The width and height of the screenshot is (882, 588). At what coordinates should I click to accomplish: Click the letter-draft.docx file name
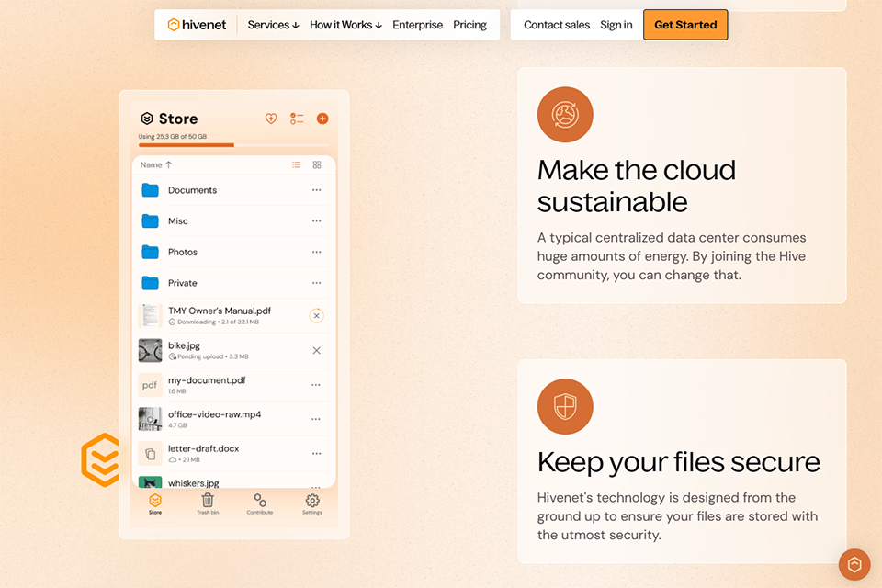(x=204, y=448)
